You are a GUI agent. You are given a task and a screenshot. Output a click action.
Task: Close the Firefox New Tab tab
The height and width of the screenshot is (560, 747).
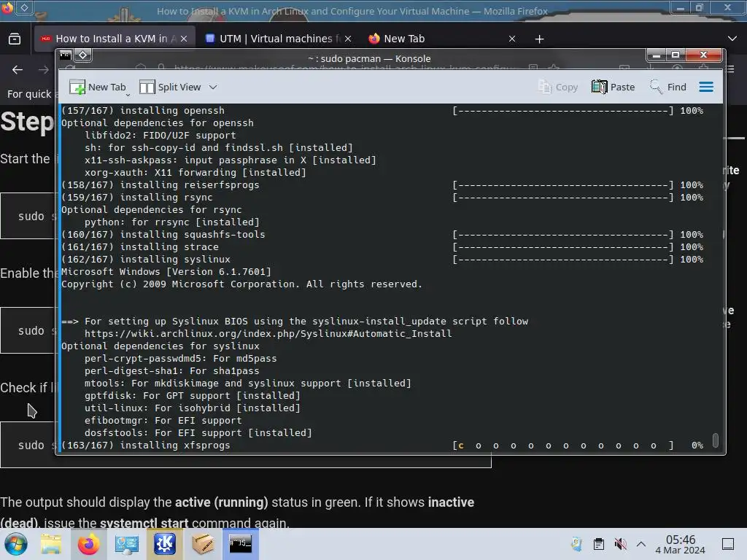511,39
